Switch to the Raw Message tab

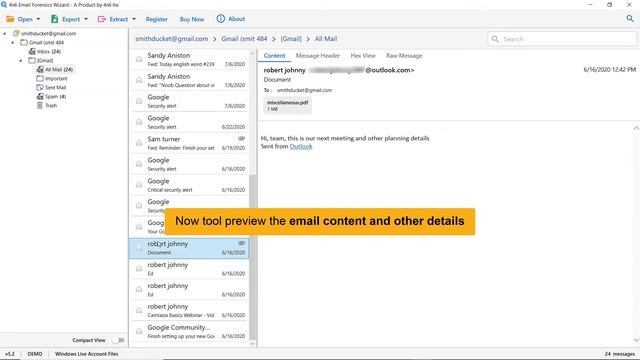(404, 56)
